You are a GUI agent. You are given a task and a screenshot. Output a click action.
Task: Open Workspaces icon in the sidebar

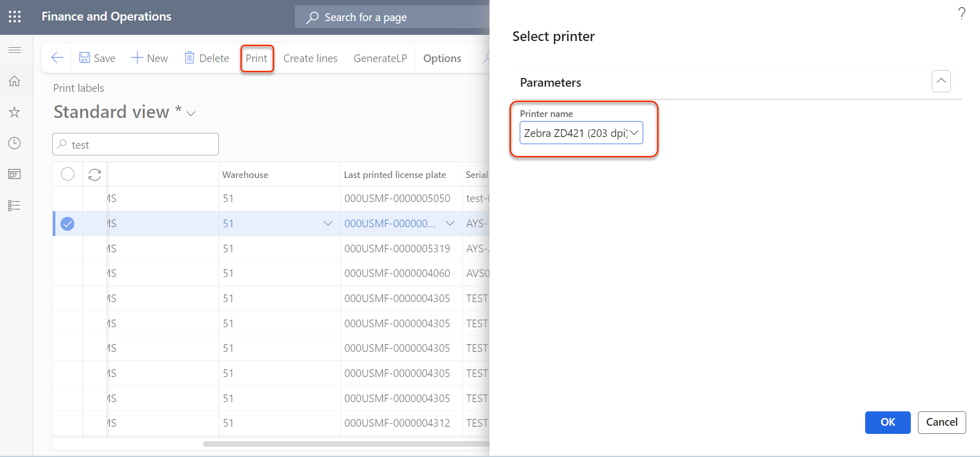click(x=15, y=174)
